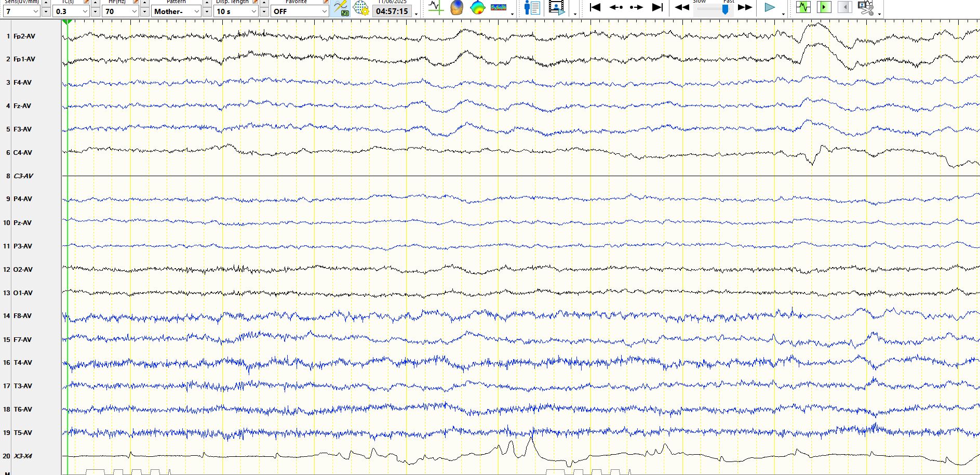Click the green next-marker icon
The height and width of the screenshot is (475, 980).
click(824, 7)
